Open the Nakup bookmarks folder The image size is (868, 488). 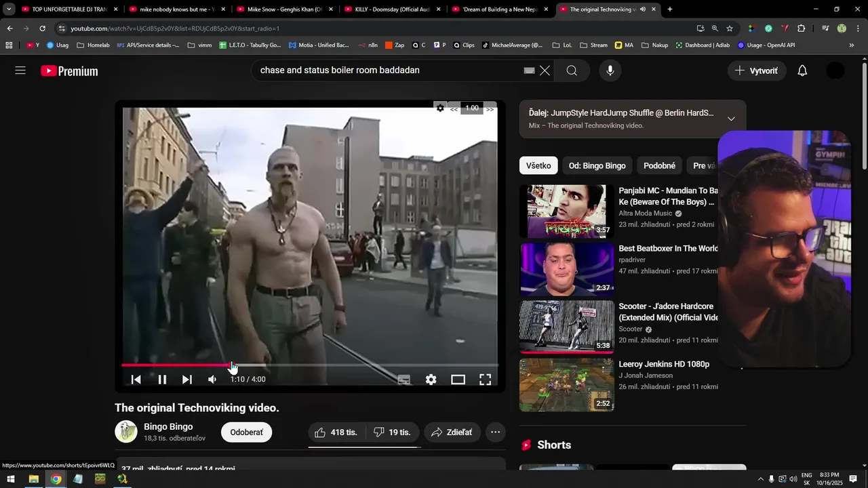[x=654, y=45]
